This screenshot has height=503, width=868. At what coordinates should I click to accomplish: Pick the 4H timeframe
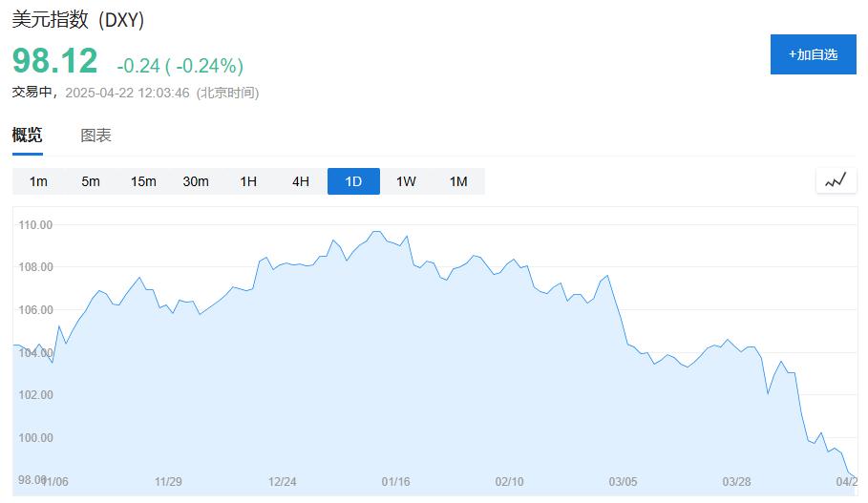pos(301,181)
